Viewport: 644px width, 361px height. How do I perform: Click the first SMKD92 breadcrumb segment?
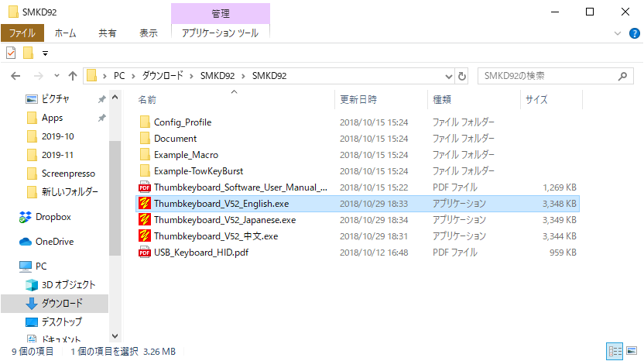coord(218,76)
